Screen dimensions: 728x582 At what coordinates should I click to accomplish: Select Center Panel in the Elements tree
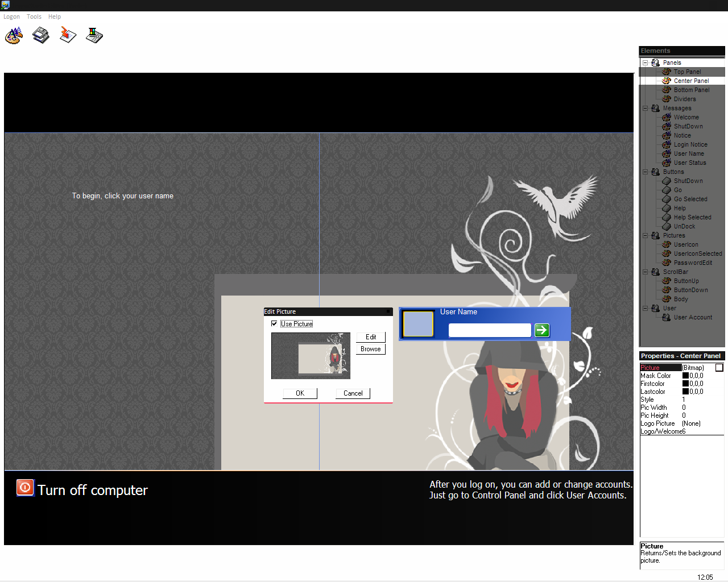(691, 81)
